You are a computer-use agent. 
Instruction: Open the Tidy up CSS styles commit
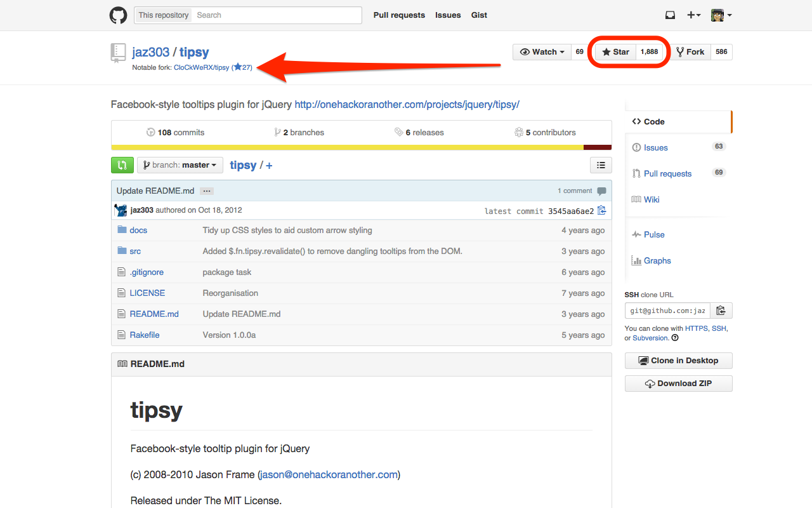click(x=287, y=231)
